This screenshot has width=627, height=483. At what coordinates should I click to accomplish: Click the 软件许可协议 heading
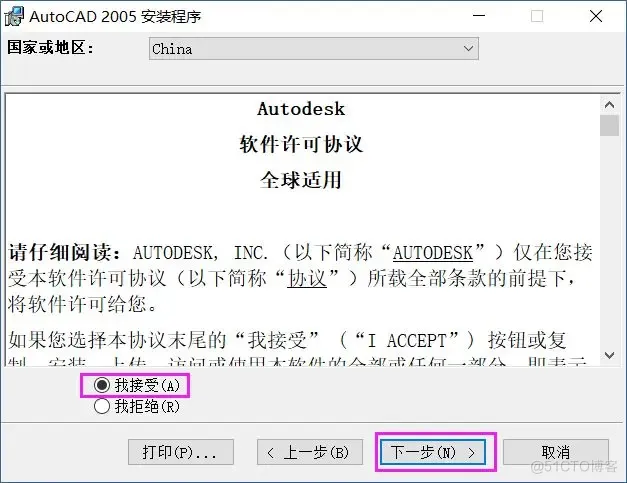301,144
